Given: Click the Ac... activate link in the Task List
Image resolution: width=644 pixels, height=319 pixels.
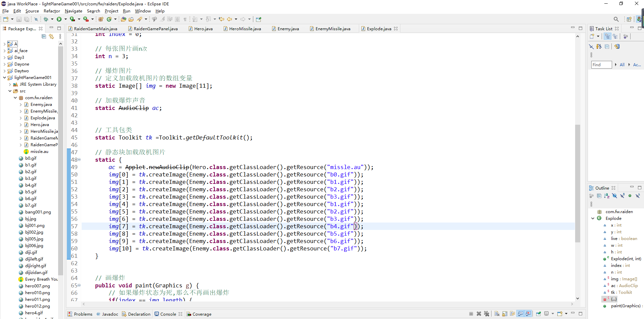Looking at the screenshot, I should [637, 65].
